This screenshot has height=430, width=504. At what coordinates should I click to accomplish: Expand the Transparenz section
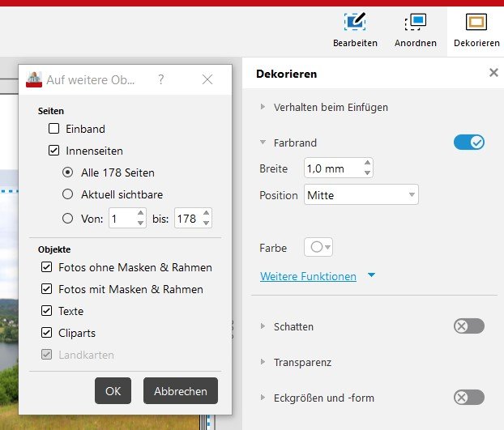263,362
